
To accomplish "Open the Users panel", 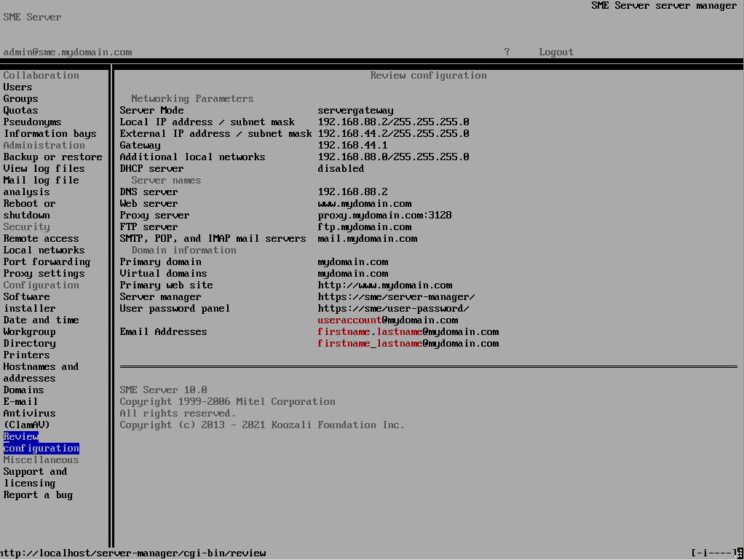I will point(17,87).
